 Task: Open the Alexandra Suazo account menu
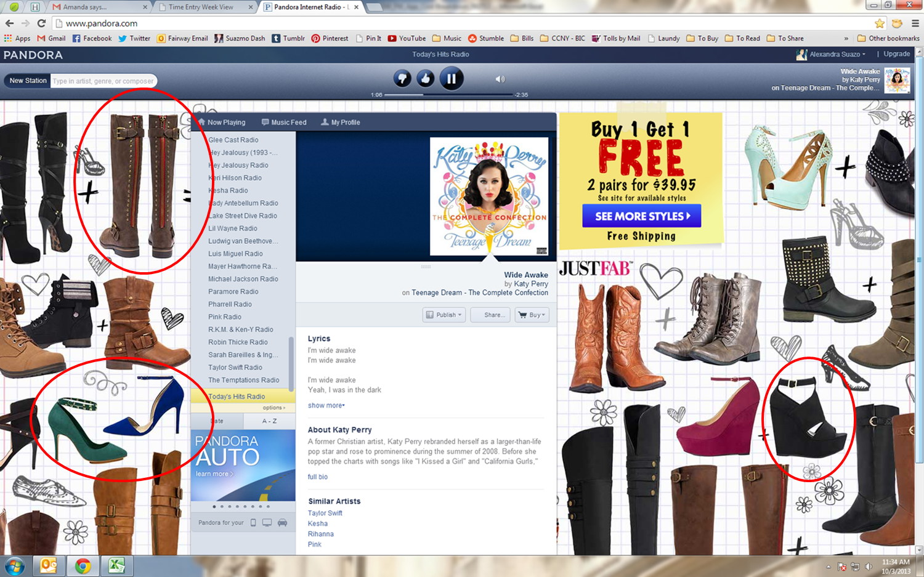click(837, 54)
